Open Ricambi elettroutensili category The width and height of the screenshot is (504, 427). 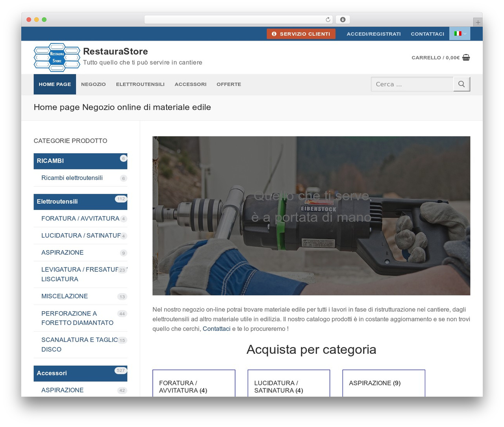[x=72, y=178]
